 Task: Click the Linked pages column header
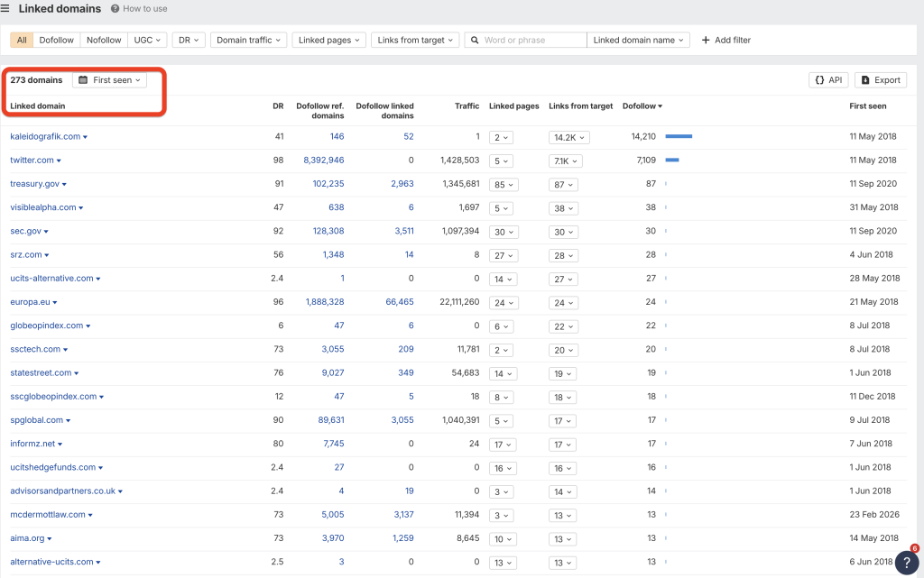513,106
